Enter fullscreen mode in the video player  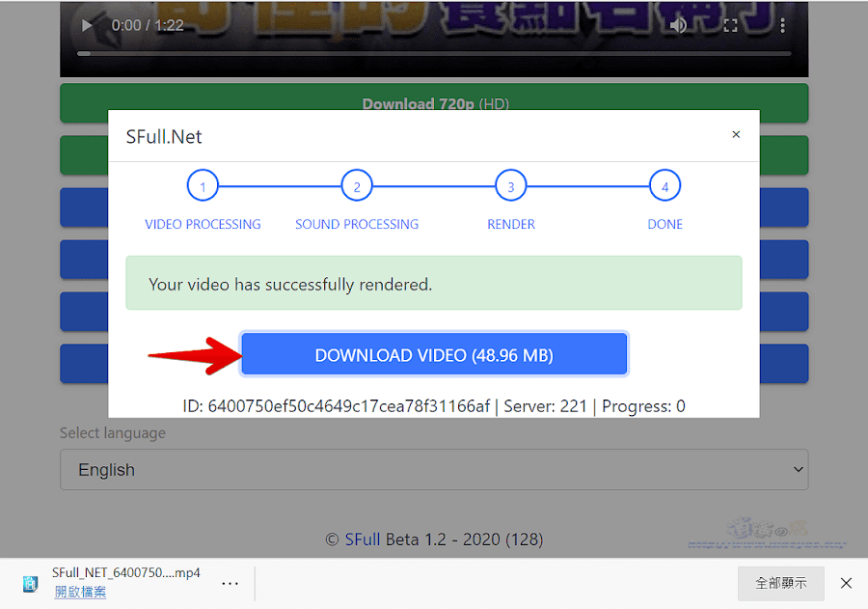point(731,25)
